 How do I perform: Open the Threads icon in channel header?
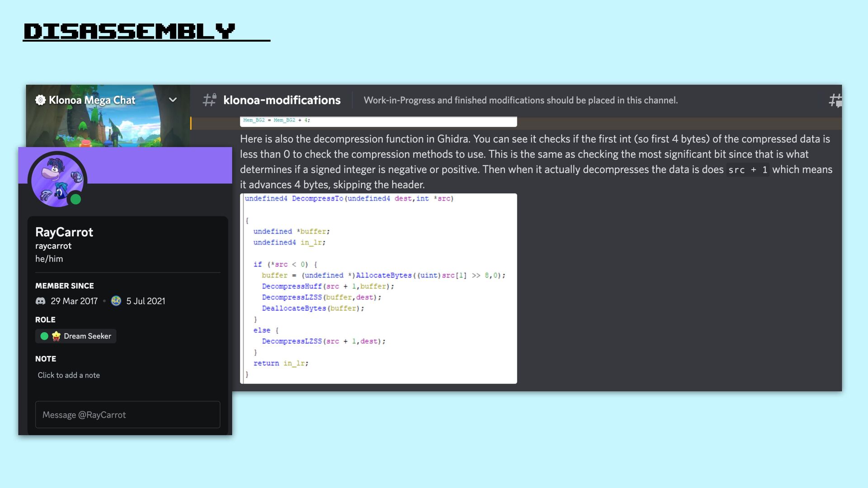835,100
